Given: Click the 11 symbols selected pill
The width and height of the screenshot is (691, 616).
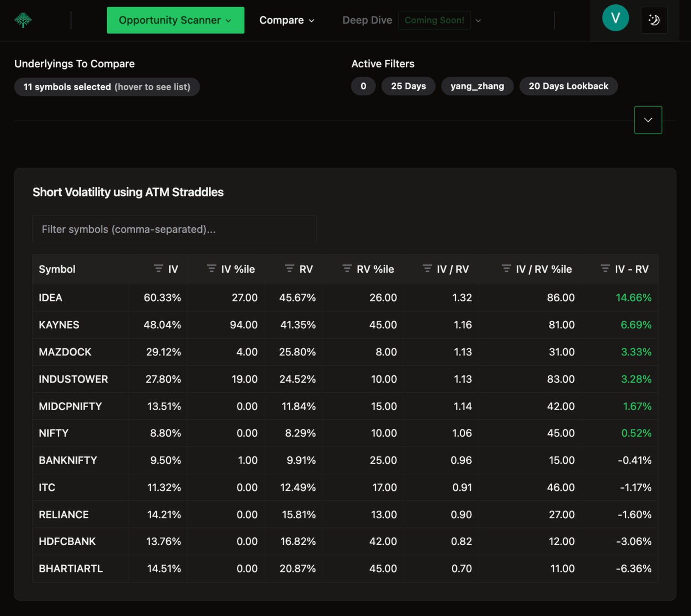Looking at the screenshot, I should (x=107, y=87).
